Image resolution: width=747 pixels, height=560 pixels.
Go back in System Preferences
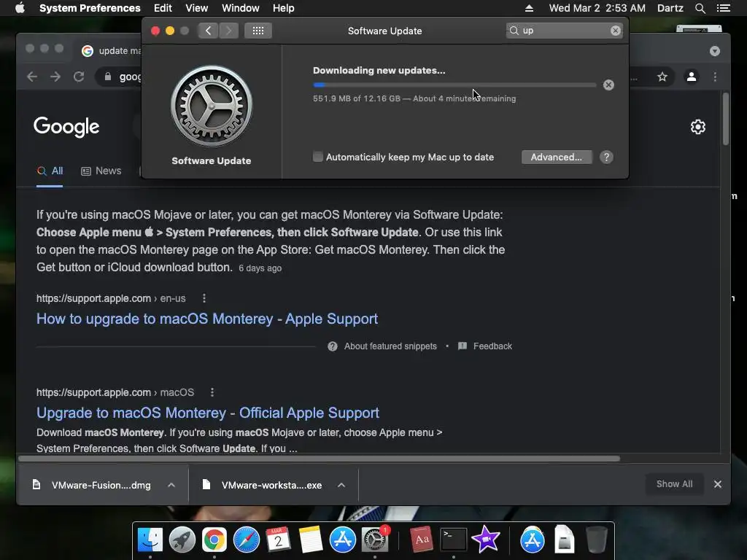[x=208, y=31]
